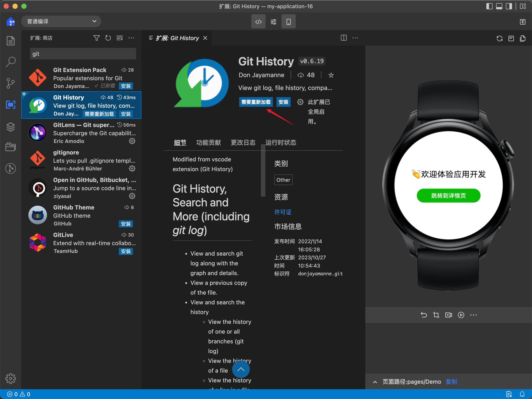The image size is (532, 399).
Task: Filter extensions with the funnel icon
Action: (96, 38)
